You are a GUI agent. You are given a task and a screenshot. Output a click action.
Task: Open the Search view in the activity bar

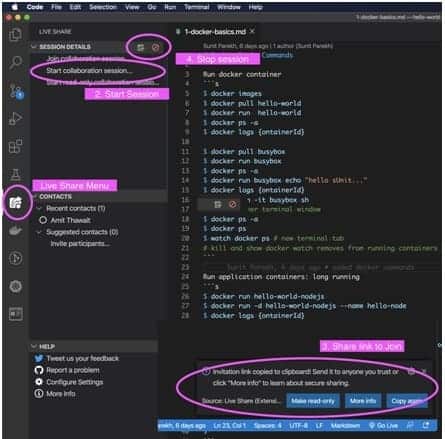point(15,62)
